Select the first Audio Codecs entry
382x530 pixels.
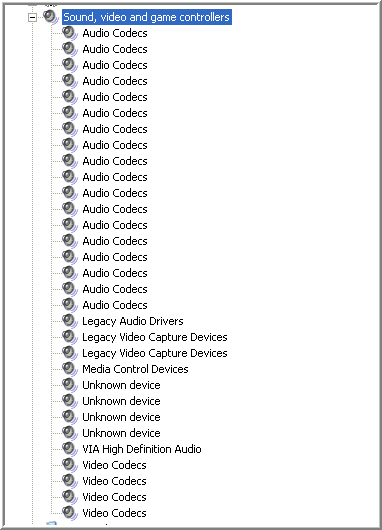pyautogui.click(x=115, y=33)
